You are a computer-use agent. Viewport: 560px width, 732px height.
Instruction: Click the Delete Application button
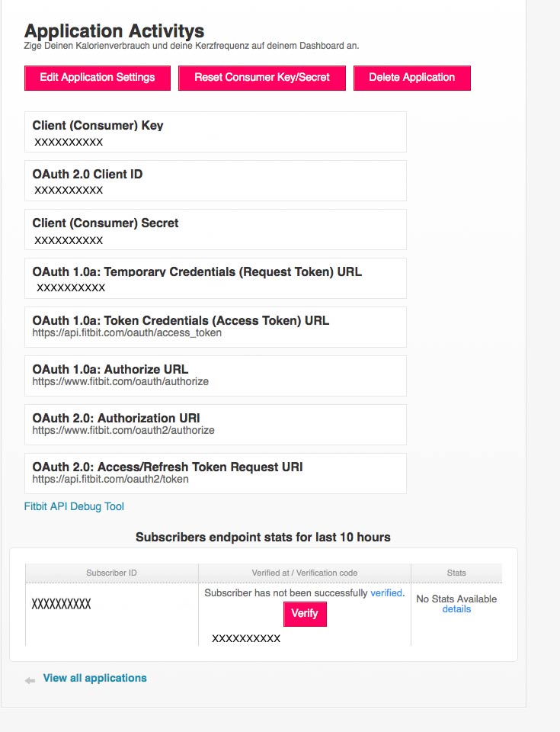(411, 78)
